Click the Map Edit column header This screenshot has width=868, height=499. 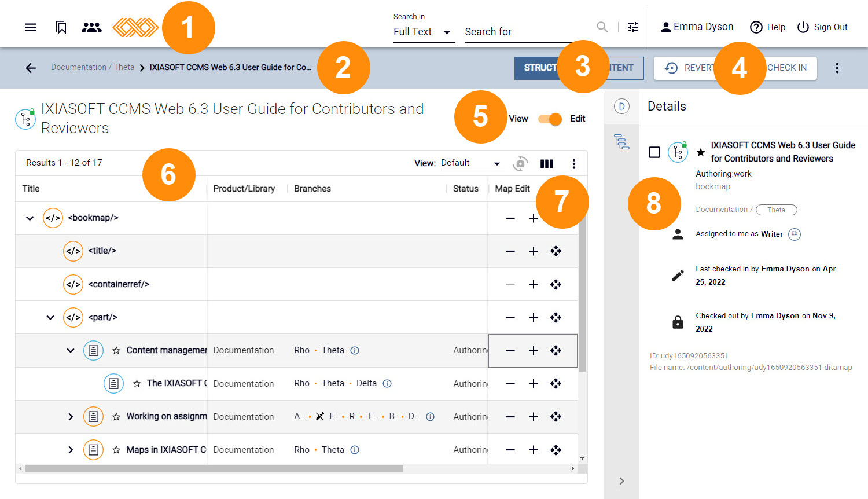click(x=513, y=189)
